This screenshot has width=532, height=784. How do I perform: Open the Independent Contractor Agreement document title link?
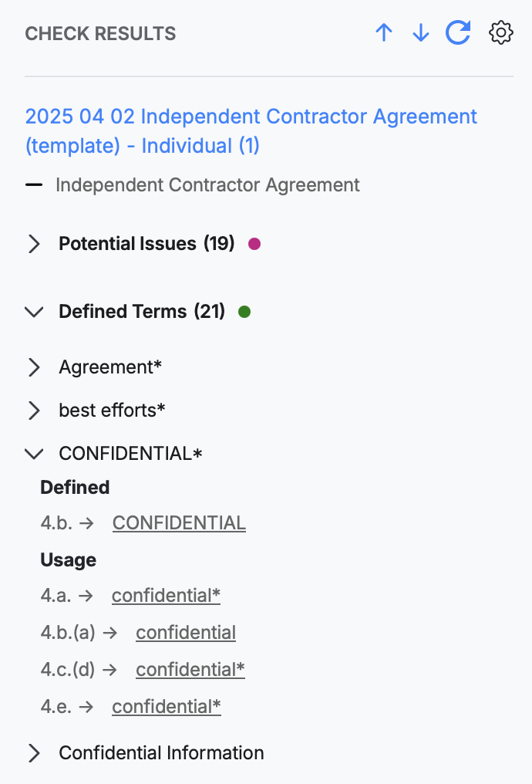click(251, 131)
